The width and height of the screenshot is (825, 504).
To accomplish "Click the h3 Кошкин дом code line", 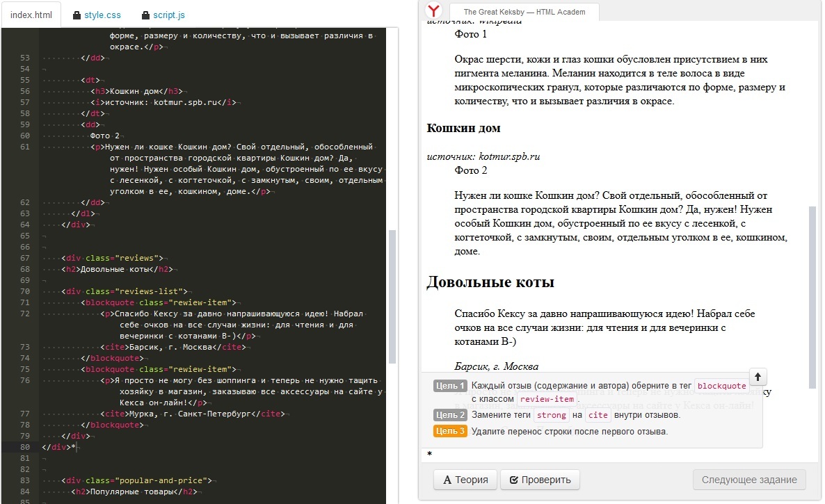I will pyautogui.click(x=136, y=91).
